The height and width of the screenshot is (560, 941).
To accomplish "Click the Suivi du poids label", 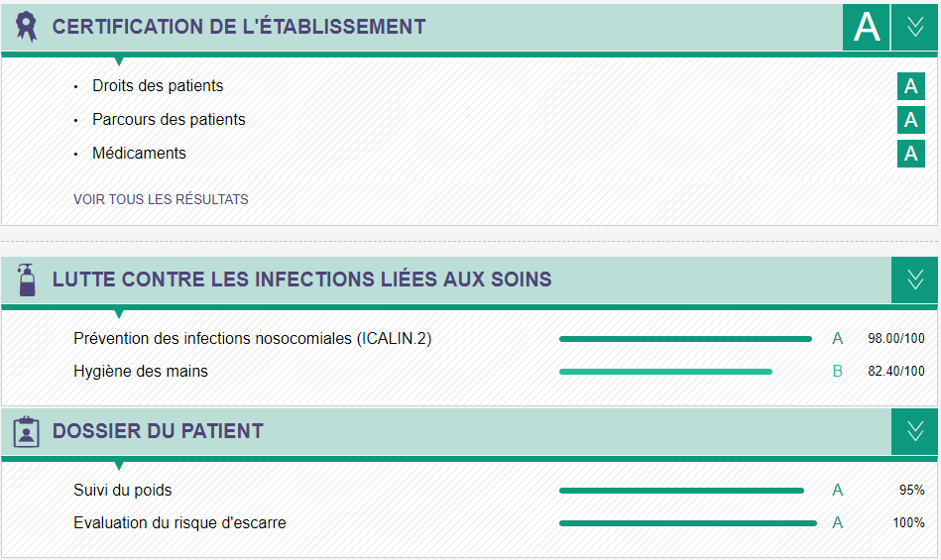I will 122,490.
